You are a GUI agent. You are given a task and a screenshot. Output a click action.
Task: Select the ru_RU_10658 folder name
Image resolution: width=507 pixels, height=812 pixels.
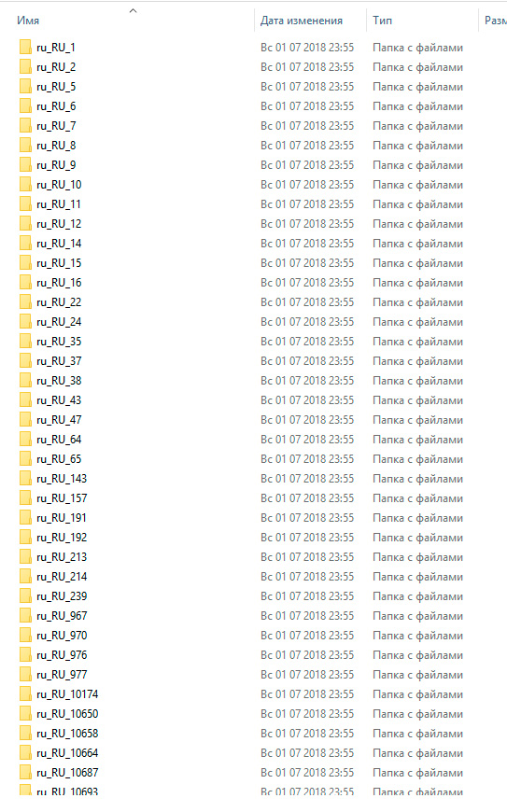67,734
